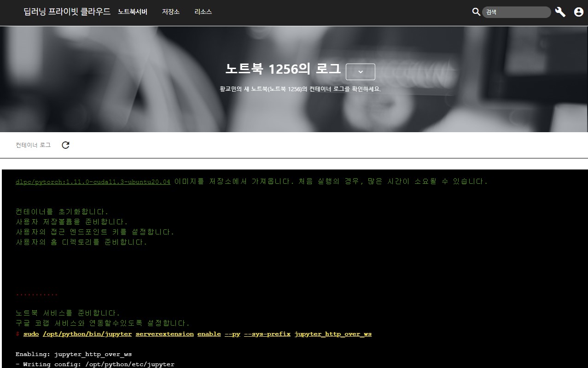Click log line 컨테이너를 초기화합니다.
This screenshot has width=588, height=368.
point(62,212)
